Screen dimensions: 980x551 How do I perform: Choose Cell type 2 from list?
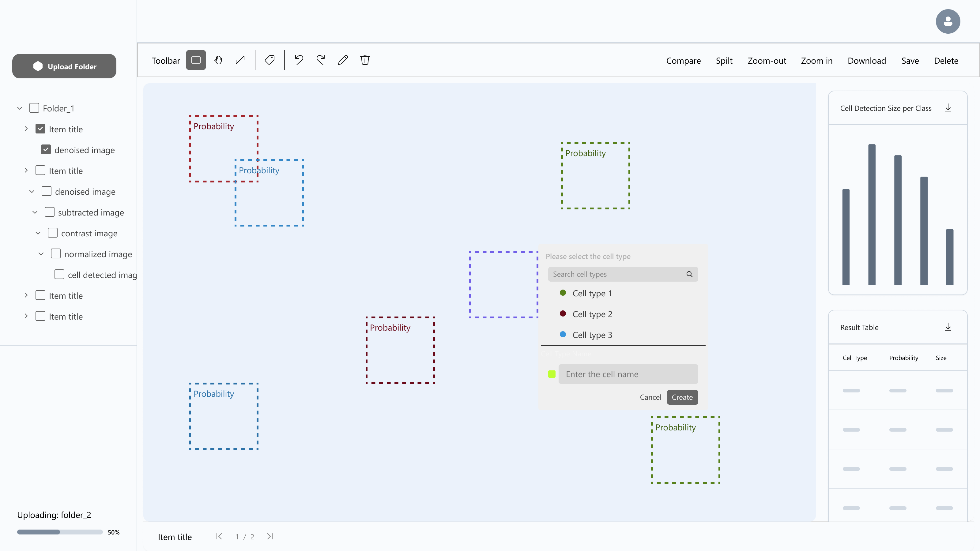[592, 314]
